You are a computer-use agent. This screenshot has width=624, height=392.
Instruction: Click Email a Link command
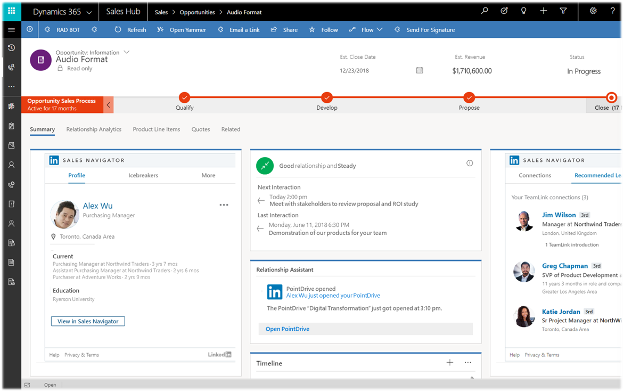pos(238,30)
